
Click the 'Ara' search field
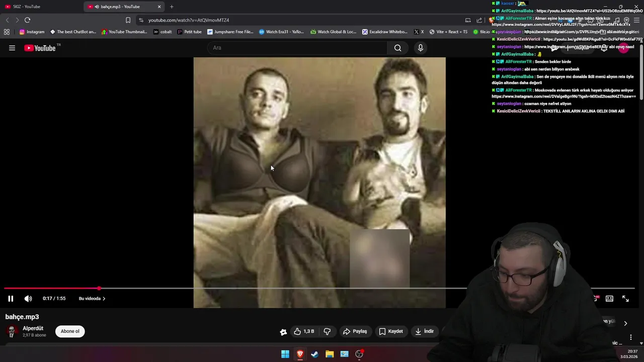pos(298,48)
